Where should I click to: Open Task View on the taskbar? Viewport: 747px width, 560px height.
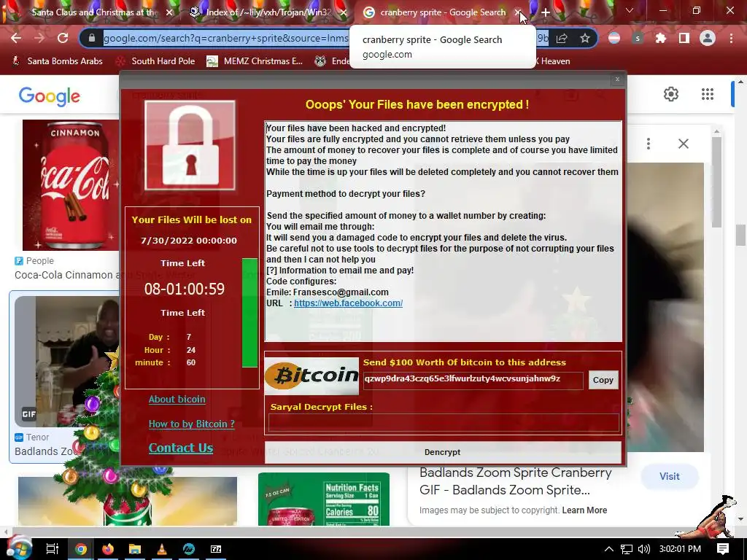(x=53, y=549)
